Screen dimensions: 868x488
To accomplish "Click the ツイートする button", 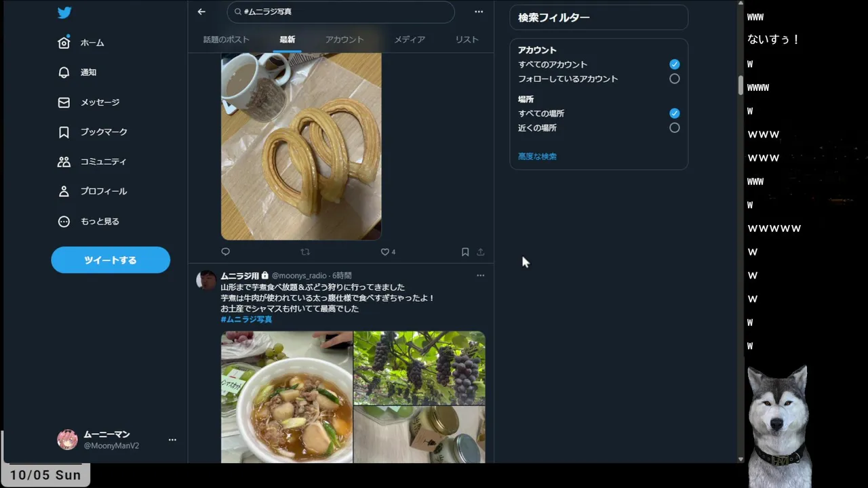I will 111,260.
